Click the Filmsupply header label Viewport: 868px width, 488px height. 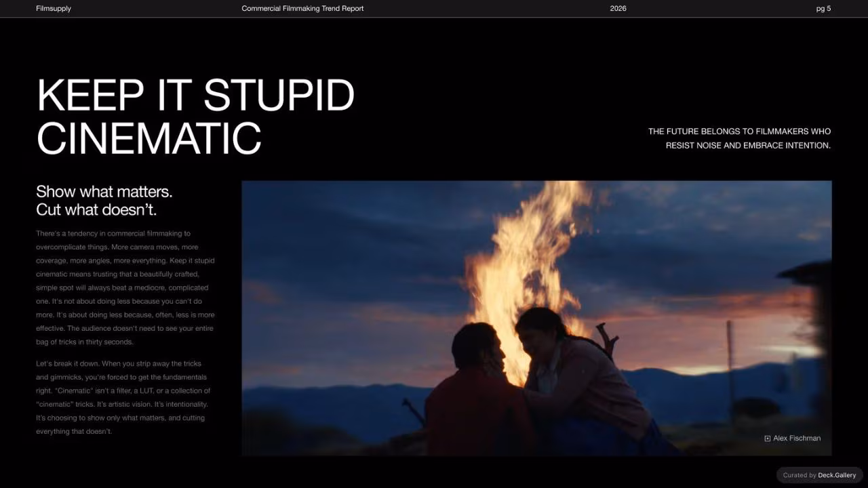pyautogui.click(x=54, y=9)
